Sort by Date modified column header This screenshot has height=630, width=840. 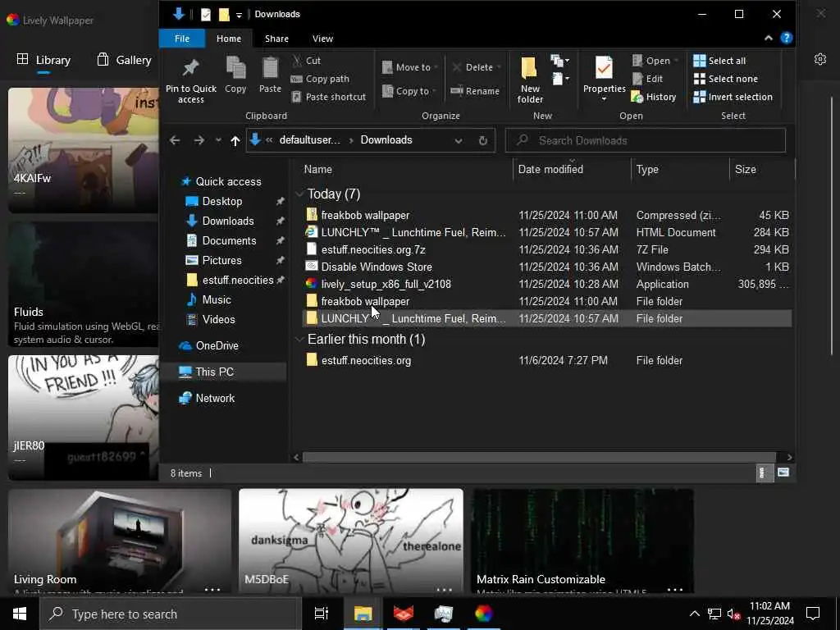(572, 169)
